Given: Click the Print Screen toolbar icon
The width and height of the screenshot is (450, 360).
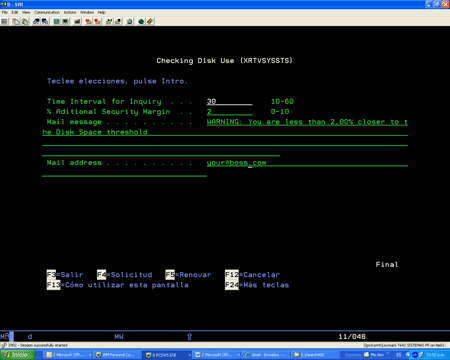Looking at the screenshot, I should (5, 22).
